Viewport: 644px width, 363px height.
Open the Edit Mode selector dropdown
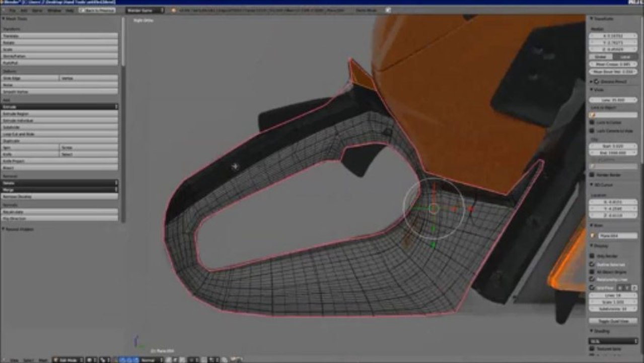coord(67,360)
